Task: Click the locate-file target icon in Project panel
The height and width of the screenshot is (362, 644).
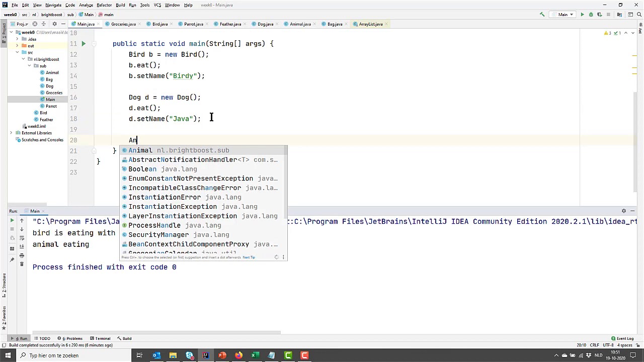Action: [35, 24]
